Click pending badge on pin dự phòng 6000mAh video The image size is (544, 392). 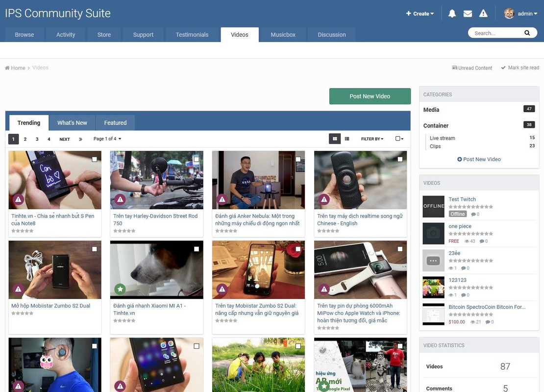pyautogui.click(x=324, y=289)
